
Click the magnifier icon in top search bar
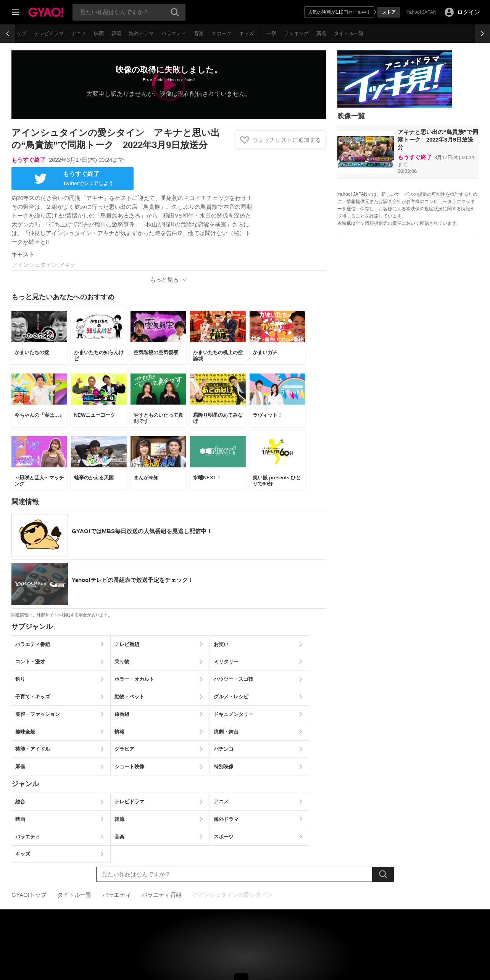175,12
